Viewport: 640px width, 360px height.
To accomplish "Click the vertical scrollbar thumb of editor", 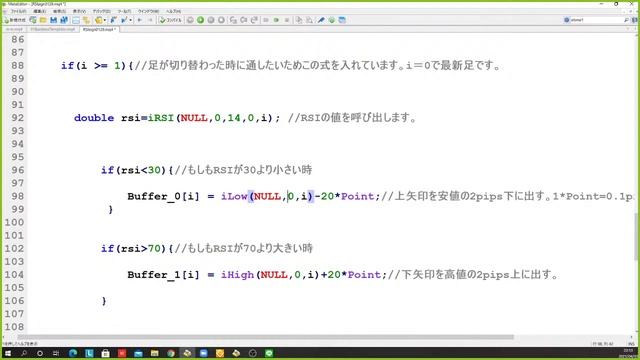I will 635,236.
